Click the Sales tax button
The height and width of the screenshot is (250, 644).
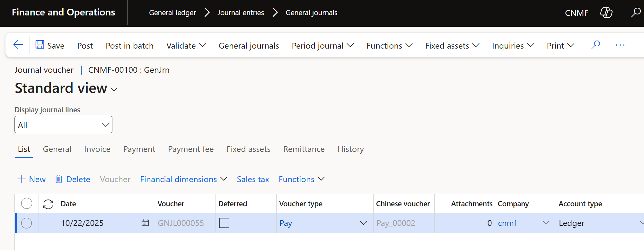point(253,179)
